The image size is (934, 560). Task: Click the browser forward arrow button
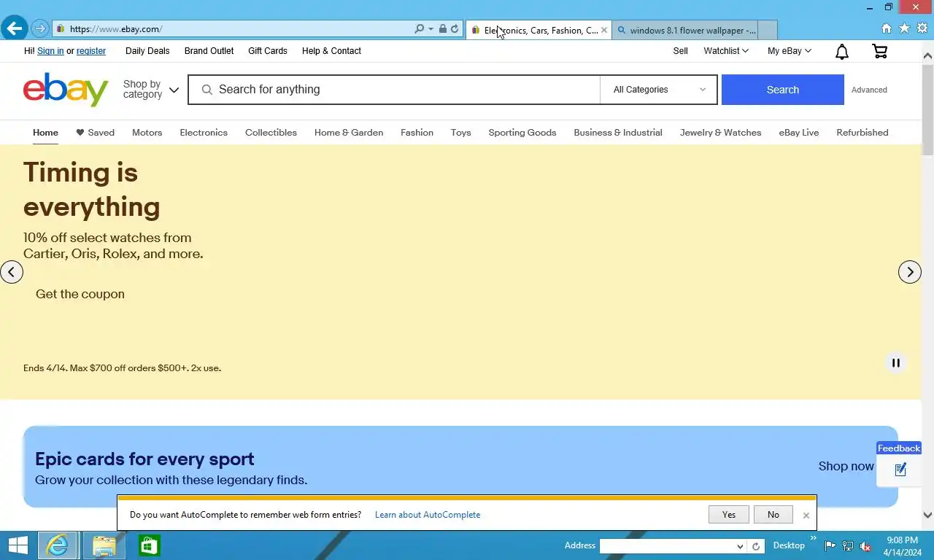40,29
